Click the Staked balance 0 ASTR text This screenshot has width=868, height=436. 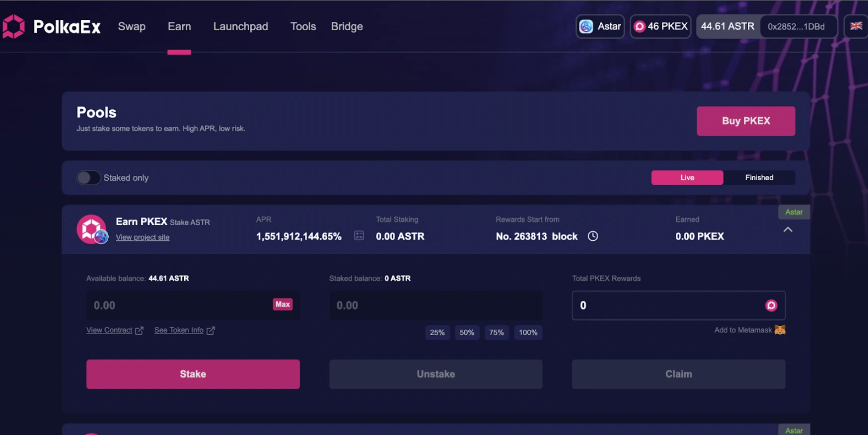coord(370,279)
